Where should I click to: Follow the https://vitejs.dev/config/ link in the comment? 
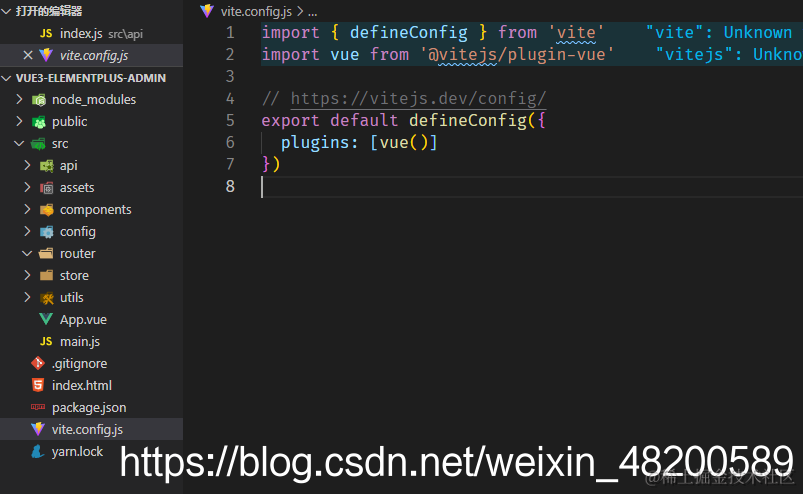pyautogui.click(x=418, y=98)
